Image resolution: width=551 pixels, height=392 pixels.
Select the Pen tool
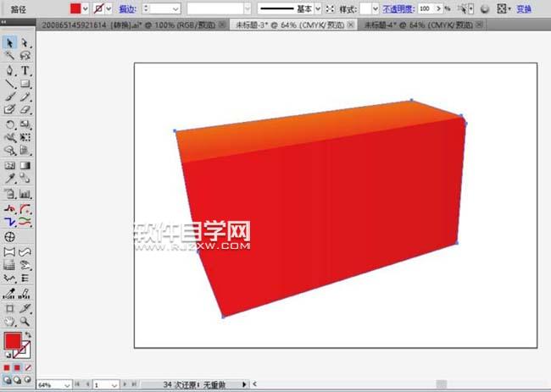click(9, 70)
